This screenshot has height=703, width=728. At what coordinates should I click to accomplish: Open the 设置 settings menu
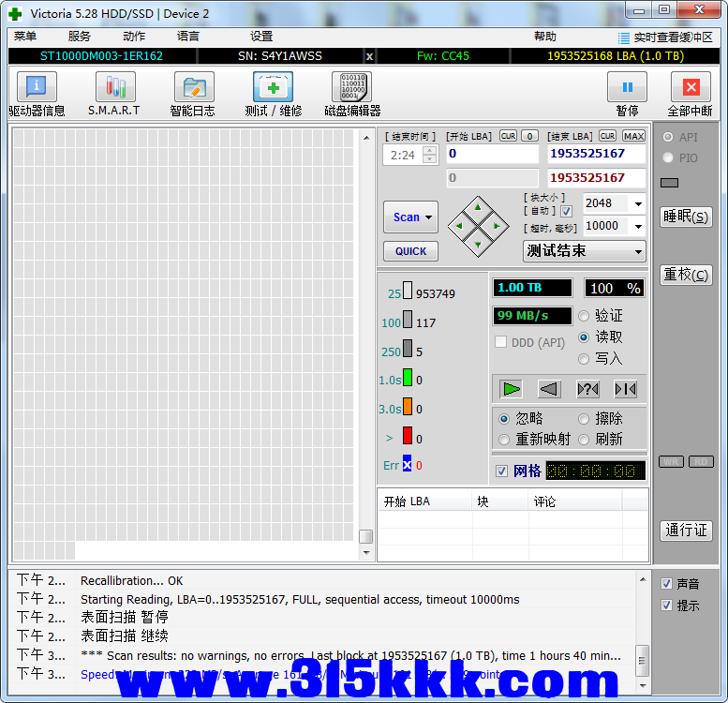point(261,37)
